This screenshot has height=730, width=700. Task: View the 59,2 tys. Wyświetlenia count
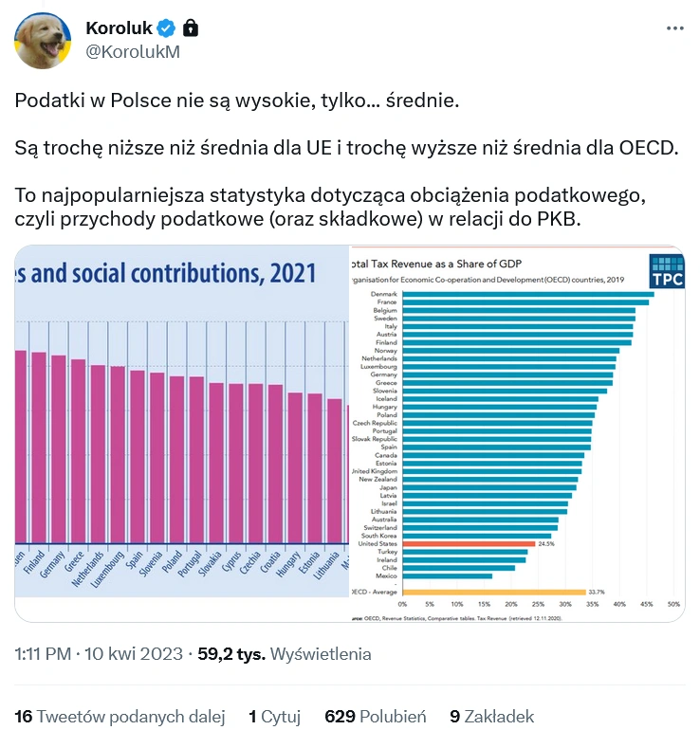coord(285,654)
